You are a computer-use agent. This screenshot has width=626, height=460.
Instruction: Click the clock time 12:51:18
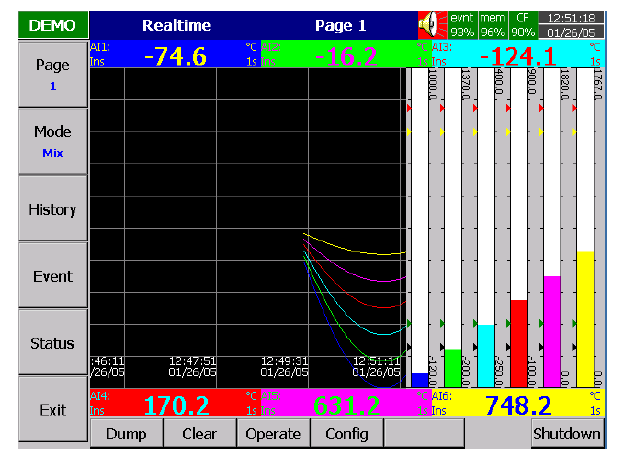[x=571, y=18]
